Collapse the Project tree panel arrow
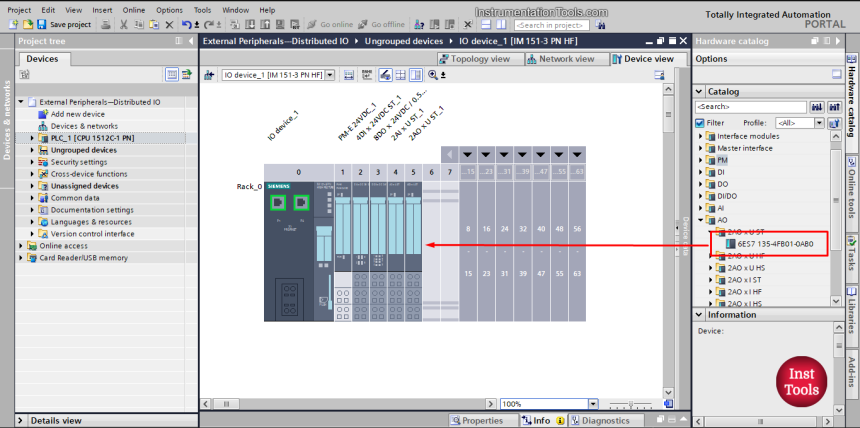860x428 pixels. [x=191, y=41]
